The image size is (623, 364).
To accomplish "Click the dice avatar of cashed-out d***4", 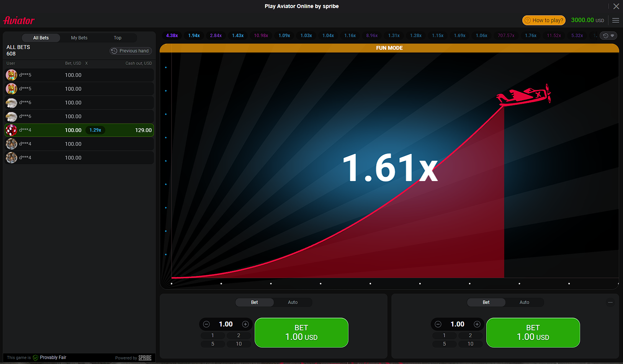I will point(11,130).
